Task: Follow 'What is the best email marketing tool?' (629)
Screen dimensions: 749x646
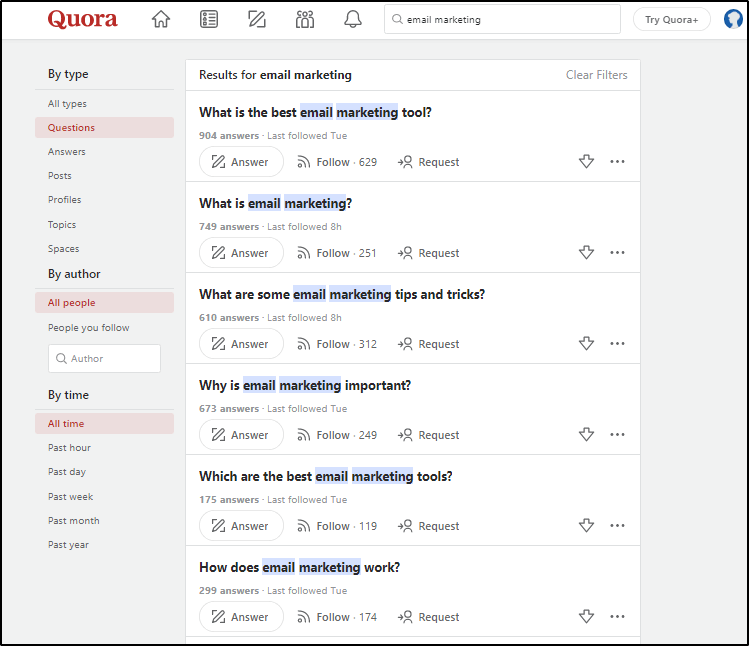Action: coord(337,162)
